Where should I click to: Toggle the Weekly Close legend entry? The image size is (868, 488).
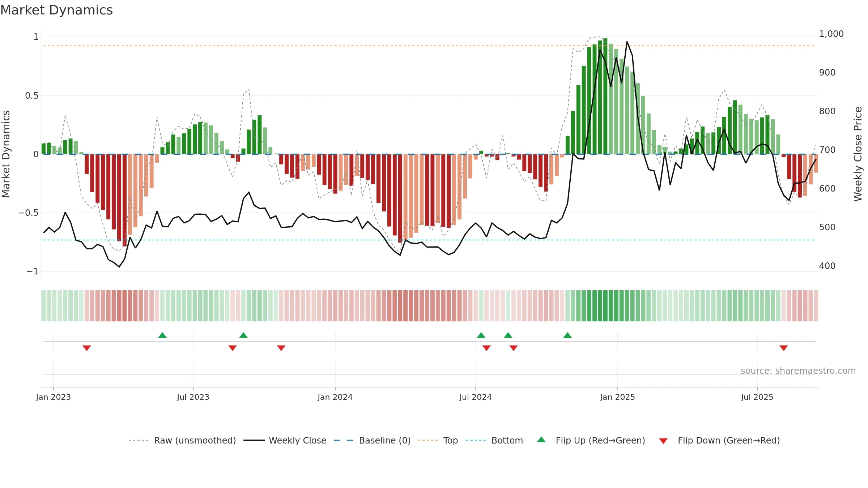coord(285,440)
